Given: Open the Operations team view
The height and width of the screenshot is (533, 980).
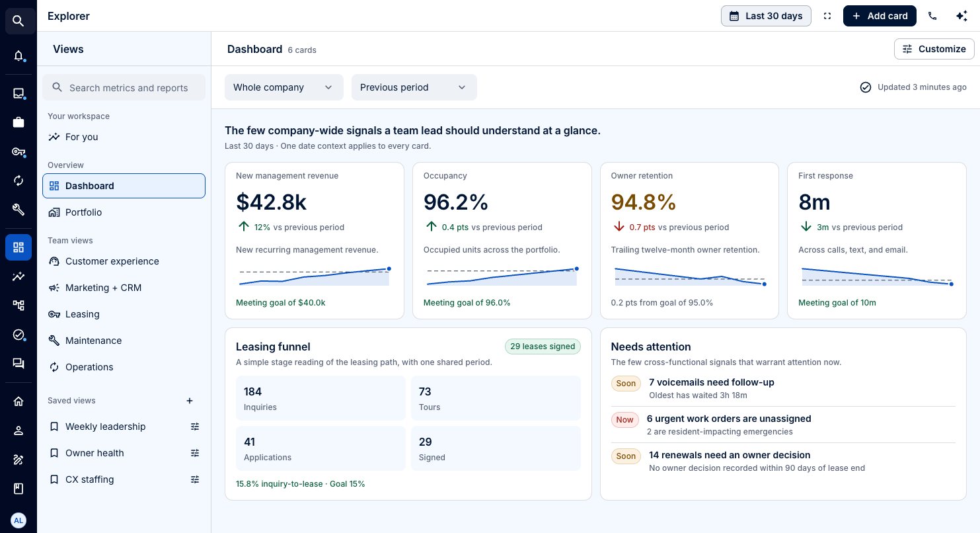Looking at the screenshot, I should pyautogui.click(x=124, y=367).
